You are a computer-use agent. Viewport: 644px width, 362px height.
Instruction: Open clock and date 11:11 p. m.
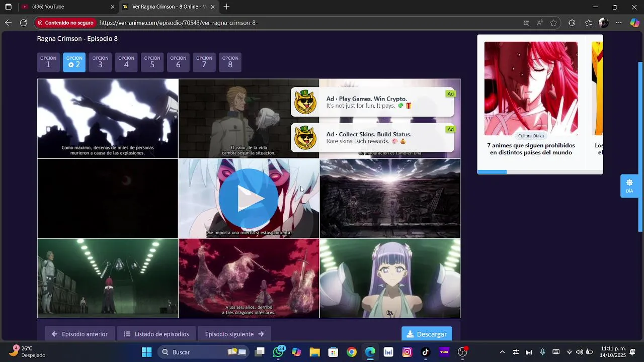613,352
